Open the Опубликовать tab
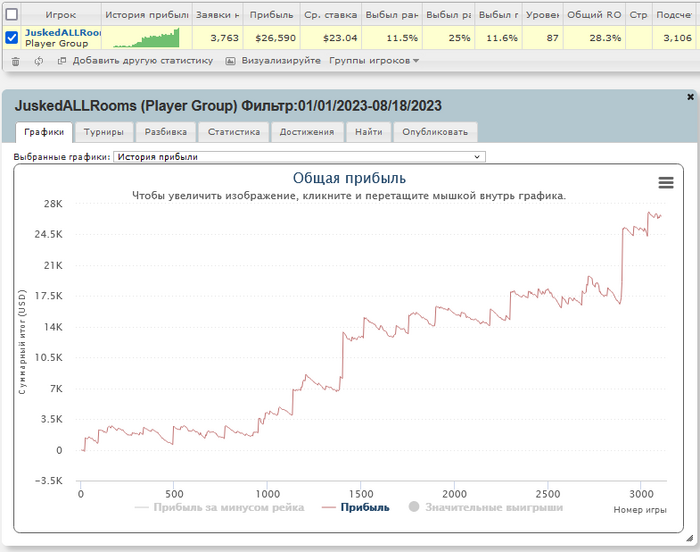Viewport: 700px width, 552px height. pyautogui.click(x=435, y=132)
